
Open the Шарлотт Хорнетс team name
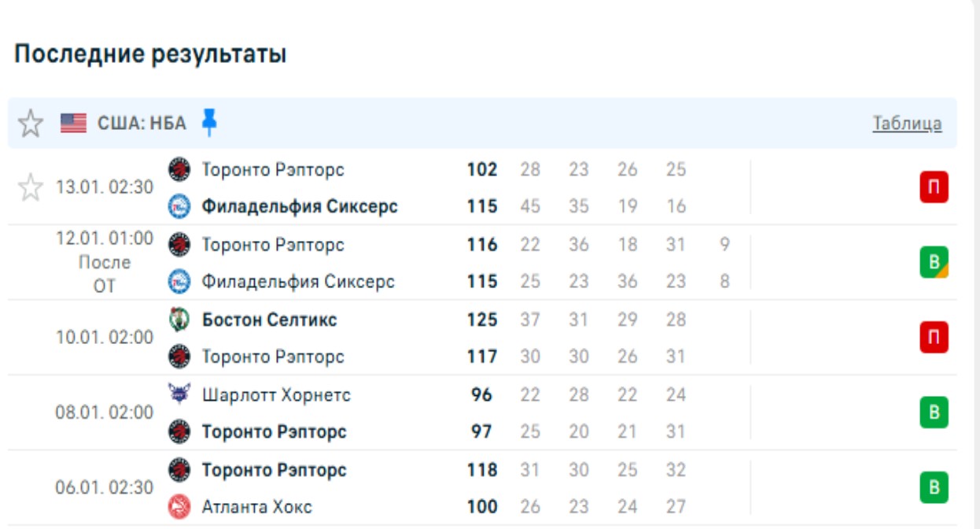[276, 394]
